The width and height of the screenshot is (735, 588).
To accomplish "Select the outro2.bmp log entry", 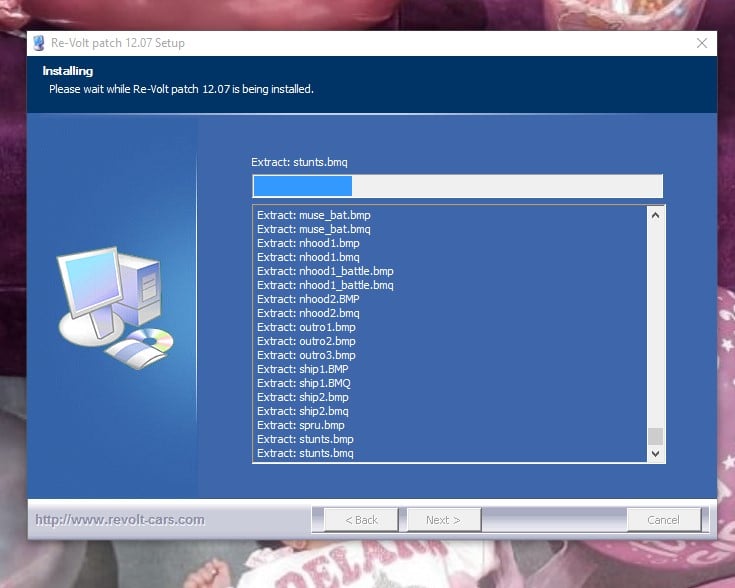I will pos(305,341).
